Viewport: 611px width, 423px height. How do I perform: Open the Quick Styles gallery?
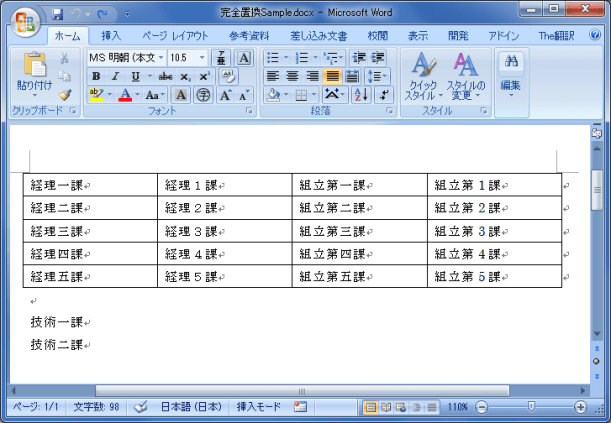pos(424,75)
